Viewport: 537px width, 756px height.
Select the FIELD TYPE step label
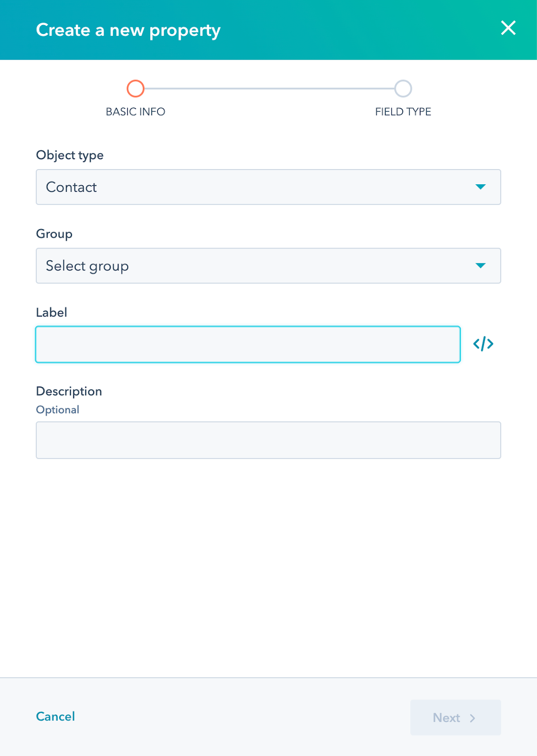[403, 112]
